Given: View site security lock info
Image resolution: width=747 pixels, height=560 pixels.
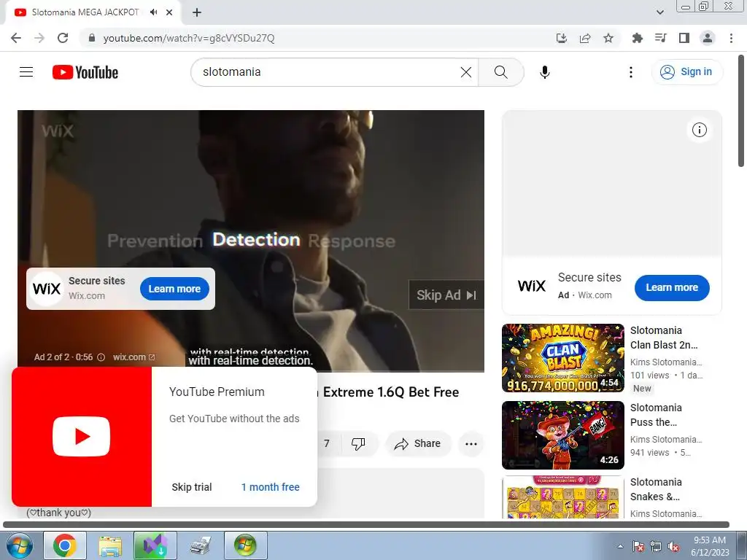Looking at the screenshot, I should [x=92, y=38].
